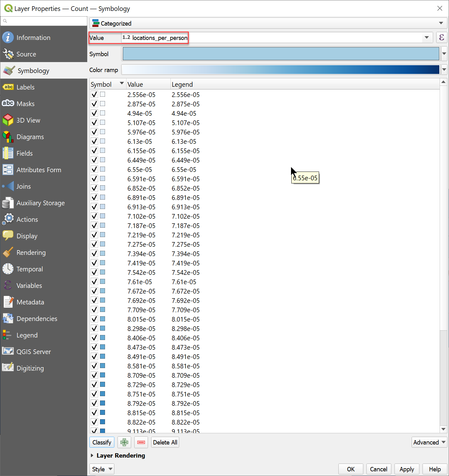Disable the 8.822e-05 category checkbox
Viewport: 449px width, 476px height.
coord(94,422)
